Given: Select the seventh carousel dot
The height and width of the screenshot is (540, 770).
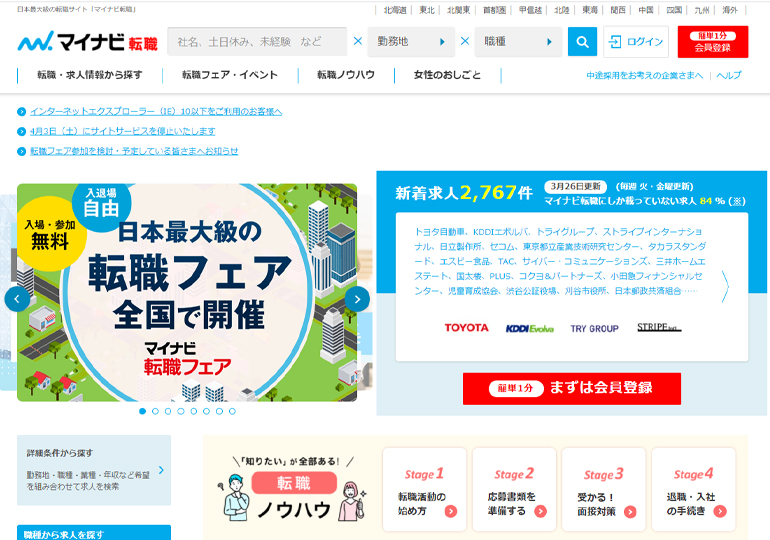Looking at the screenshot, I should pos(219,411).
